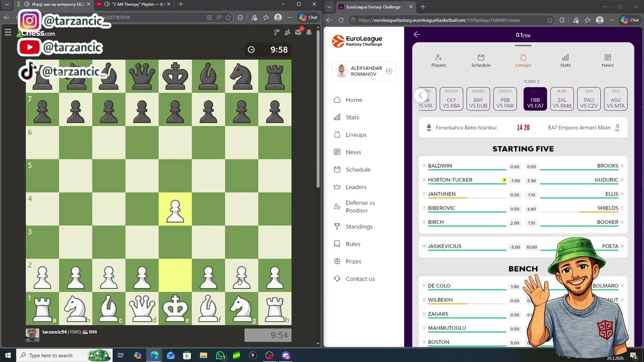Click logout arrow next to Aleksandar Romanov

click(x=389, y=71)
